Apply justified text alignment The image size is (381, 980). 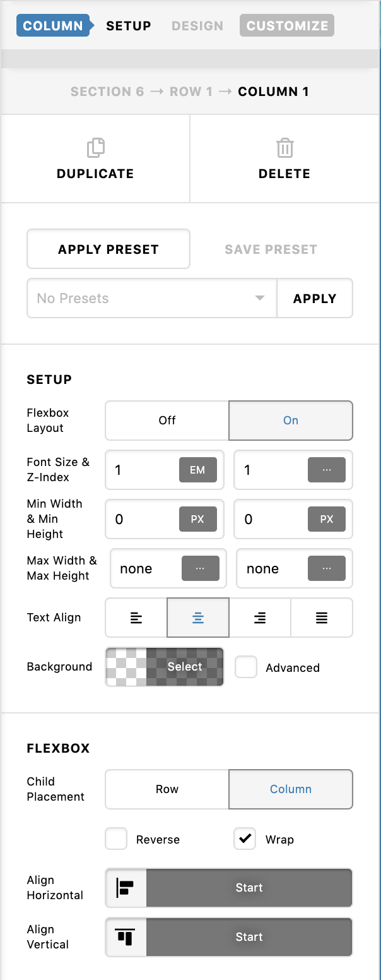click(322, 618)
